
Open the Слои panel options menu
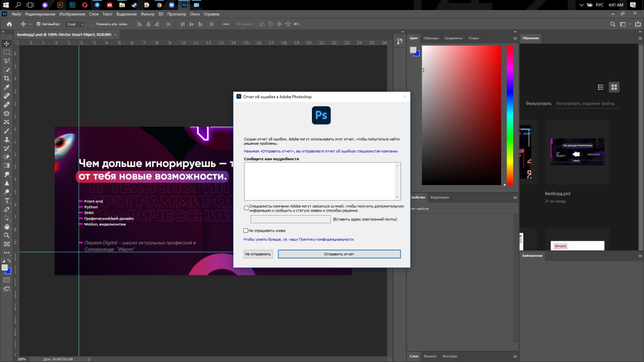coord(515,356)
